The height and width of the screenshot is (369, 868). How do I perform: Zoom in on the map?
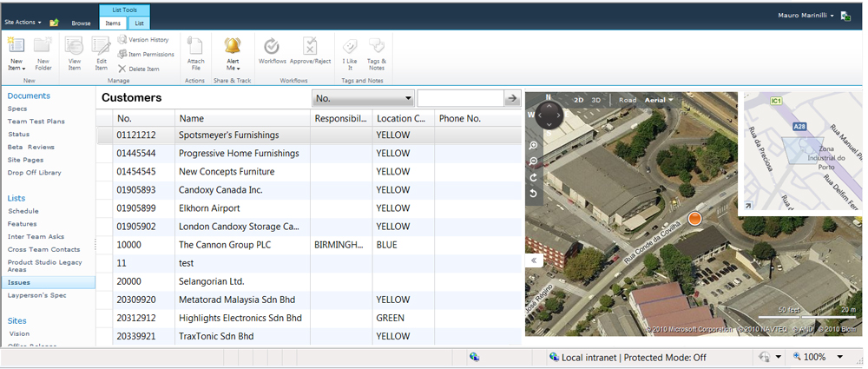pyautogui.click(x=534, y=146)
